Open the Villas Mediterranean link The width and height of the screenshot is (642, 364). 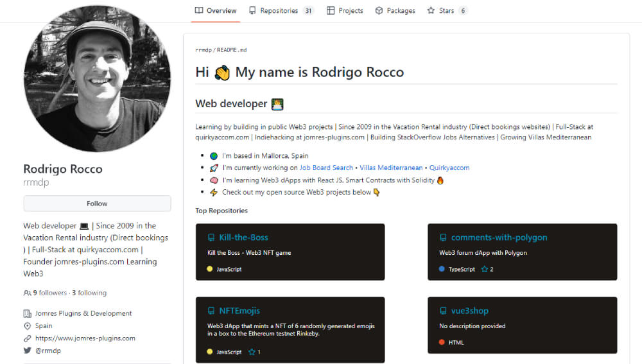391,168
